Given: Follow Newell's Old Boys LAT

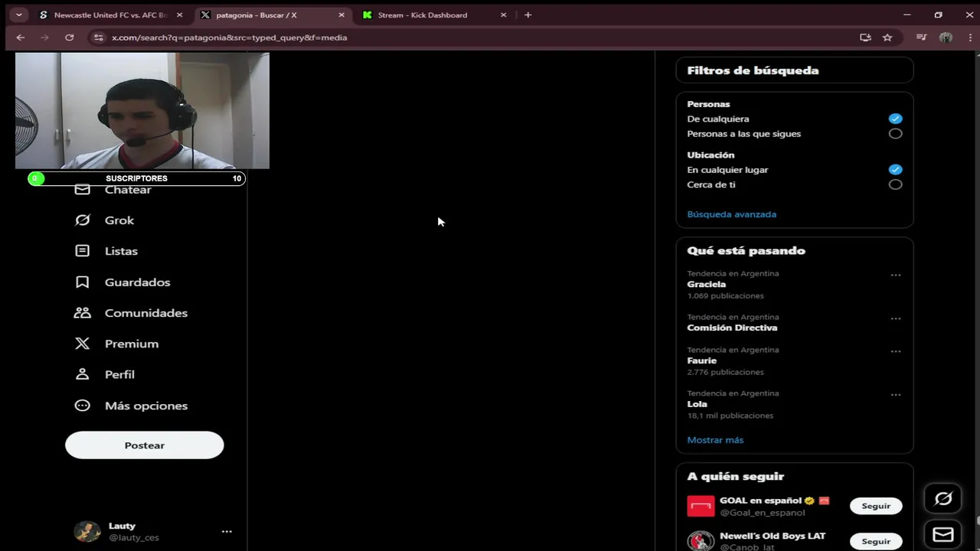Looking at the screenshot, I should [876, 541].
